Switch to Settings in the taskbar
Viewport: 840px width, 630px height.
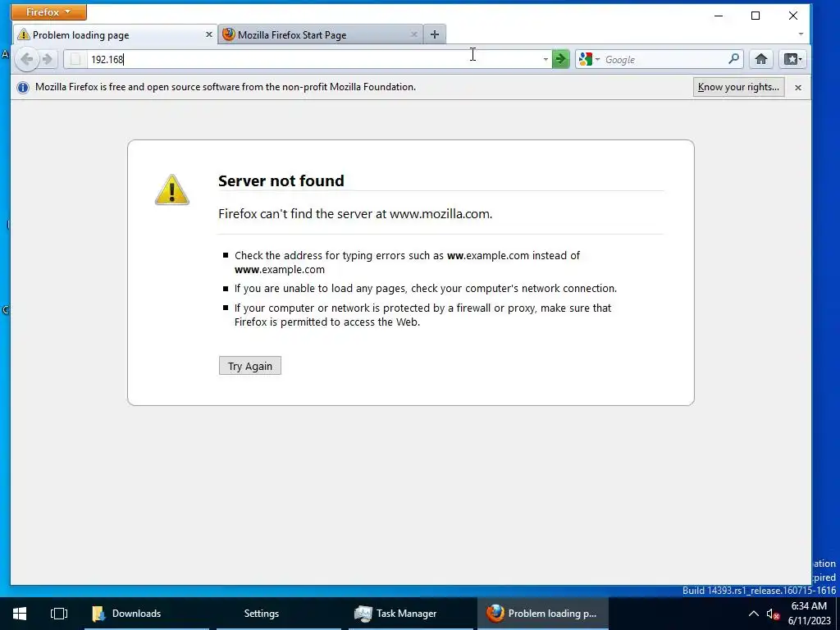point(279,614)
